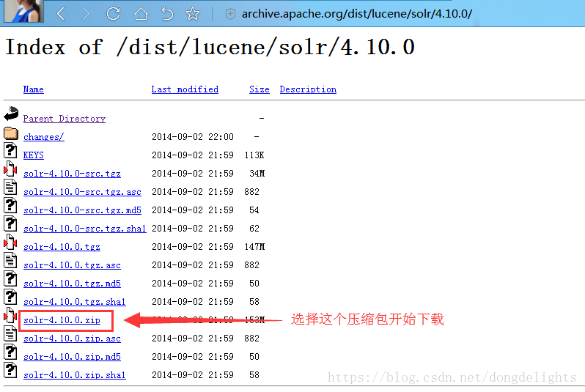Open the Parent Directory link
585x392 pixels.
(65, 119)
